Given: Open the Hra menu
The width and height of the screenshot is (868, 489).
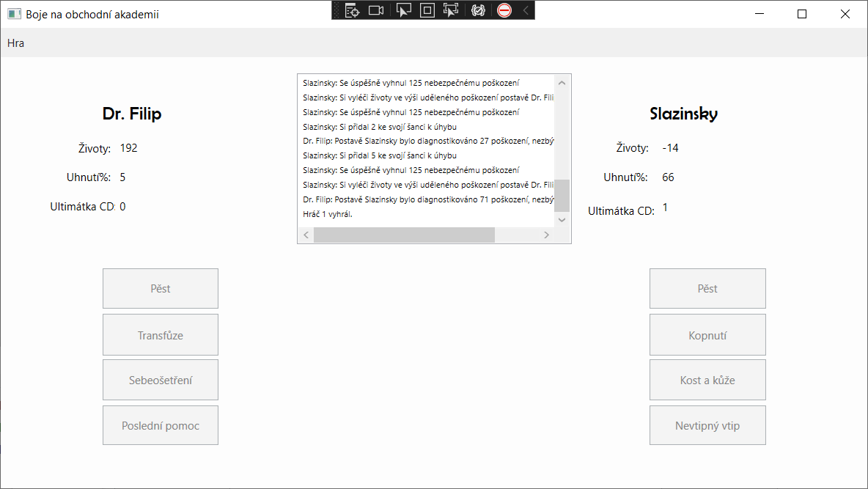Looking at the screenshot, I should 15,43.
